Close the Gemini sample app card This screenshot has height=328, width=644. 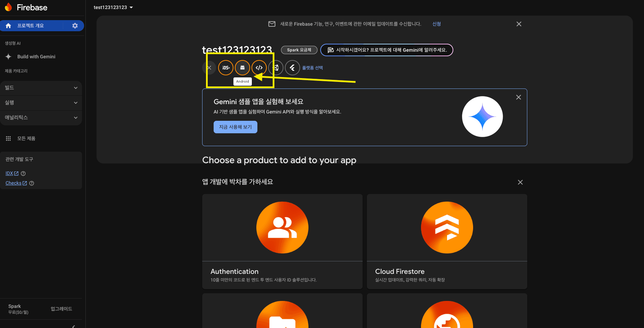pos(519,97)
